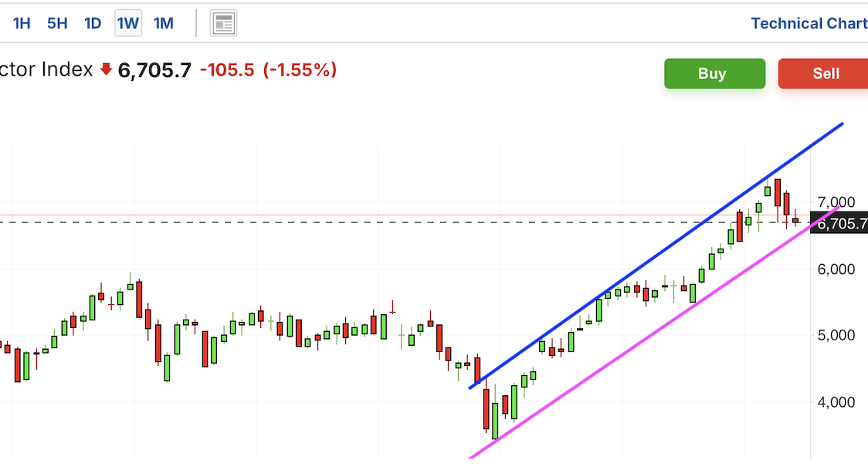Click the (-1.55%) percentage change
The width and height of the screenshot is (868, 474).
tap(300, 70)
